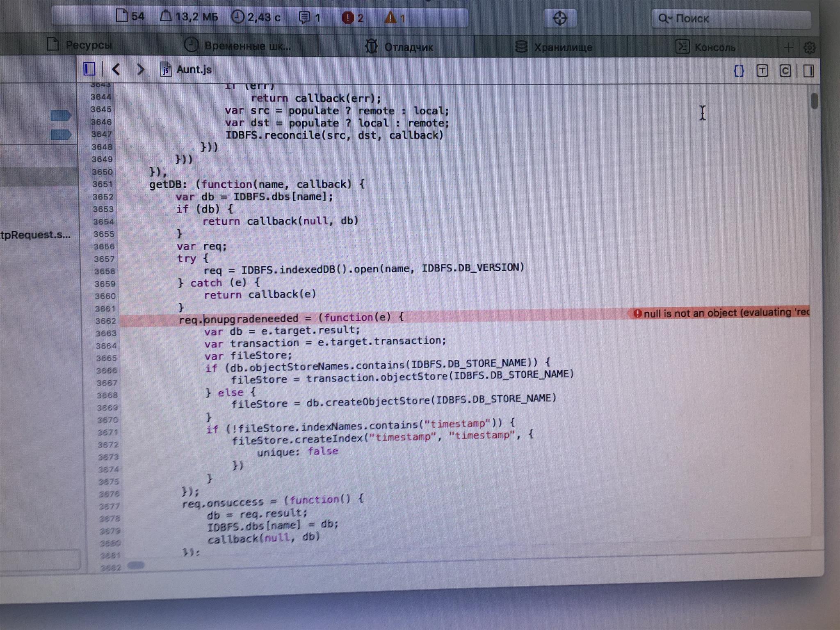Click line number 3651 in the gutter
840x630 pixels.
103,184
